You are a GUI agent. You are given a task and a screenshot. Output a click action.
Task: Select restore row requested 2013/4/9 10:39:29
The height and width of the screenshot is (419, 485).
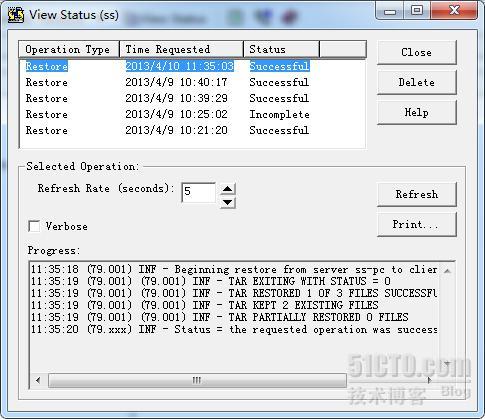click(x=192, y=98)
